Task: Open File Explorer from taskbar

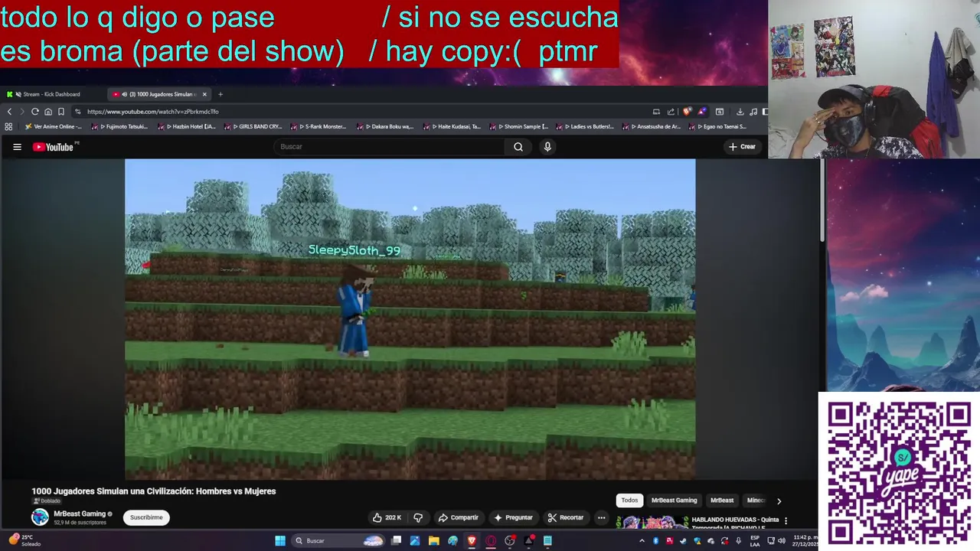Action: click(433, 541)
